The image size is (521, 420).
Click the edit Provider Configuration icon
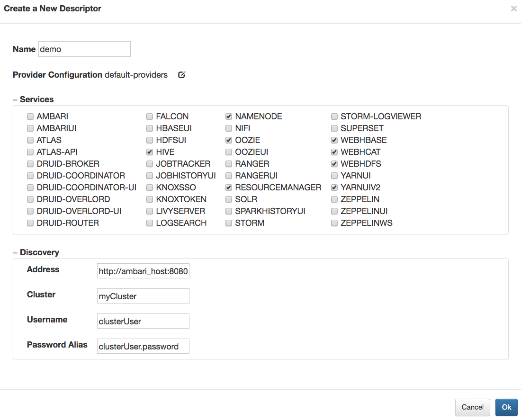pyautogui.click(x=181, y=75)
